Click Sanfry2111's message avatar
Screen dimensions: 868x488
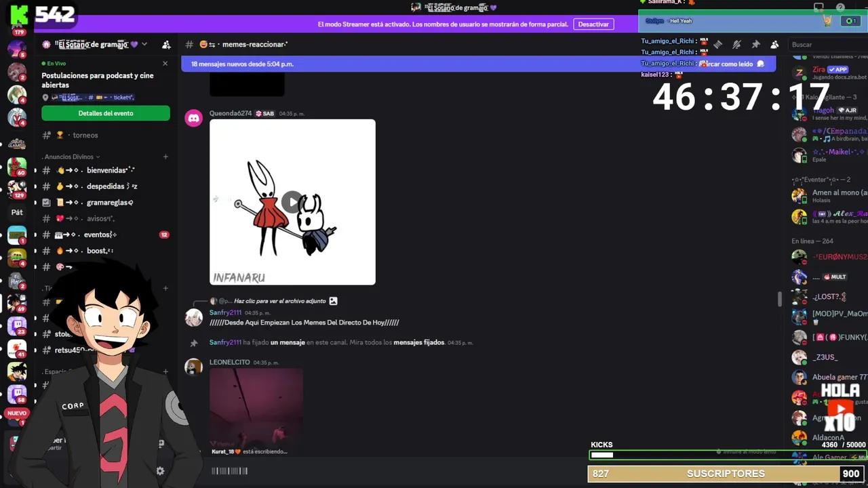(x=194, y=317)
